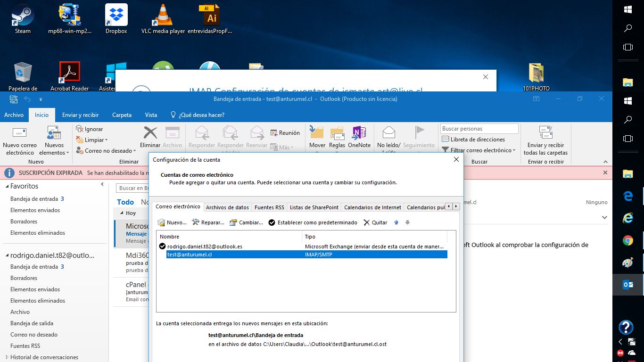Click Quitar to remove the selected account

[375, 222]
